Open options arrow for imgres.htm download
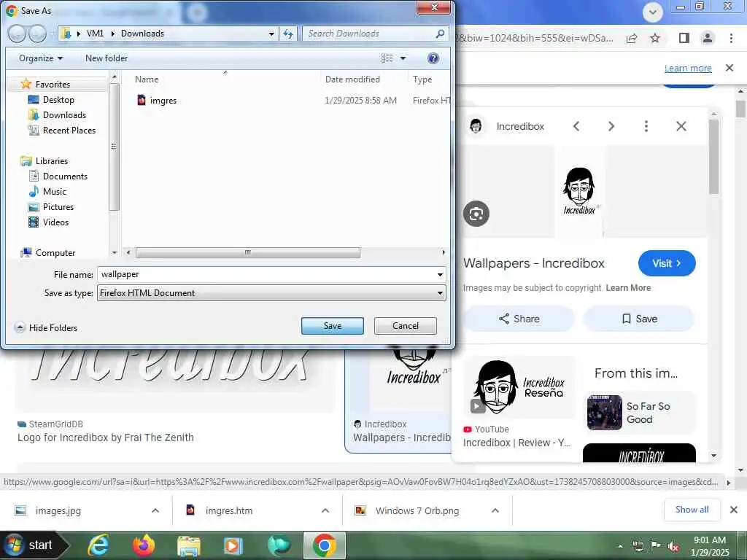The width and height of the screenshot is (747, 560). (325, 510)
